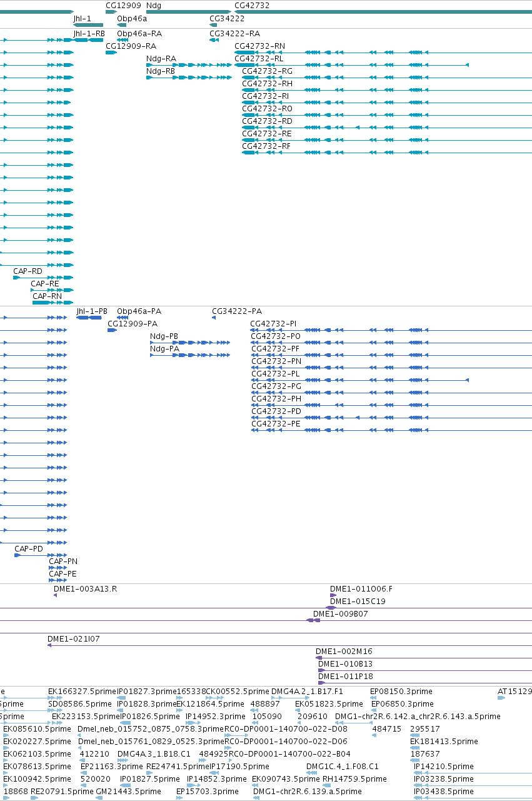Click EST DMG1C.4_1.F08.C1
The height and width of the screenshot is (801, 532).
[x=343, y=766]
